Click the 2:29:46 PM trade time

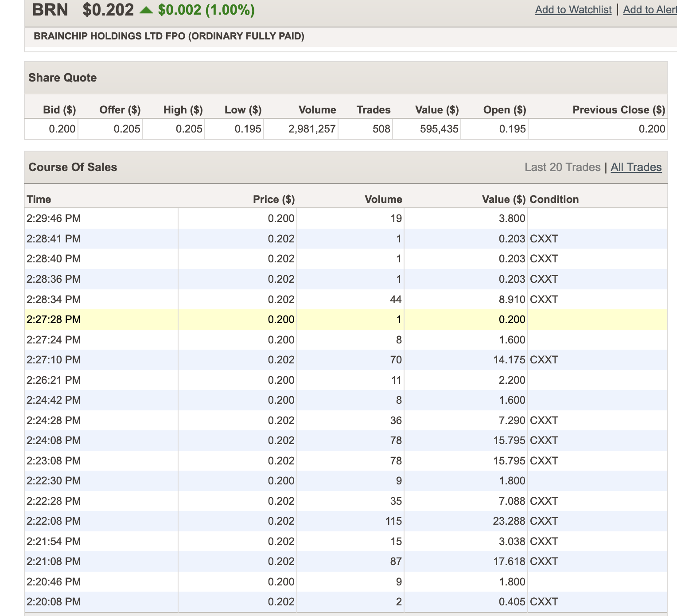(x=54, y=218)
